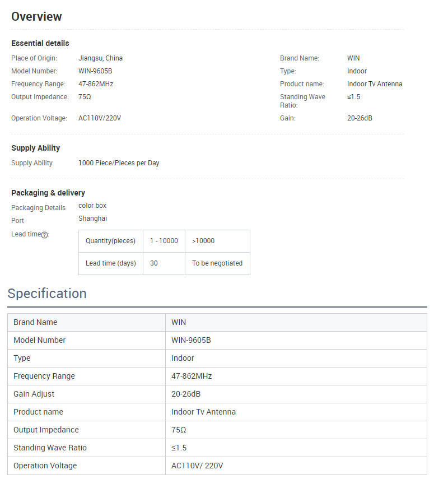Click the Jiangsu, China origin value
The width and height of the screenshot is (448, 493).
(x=100, y=58)
